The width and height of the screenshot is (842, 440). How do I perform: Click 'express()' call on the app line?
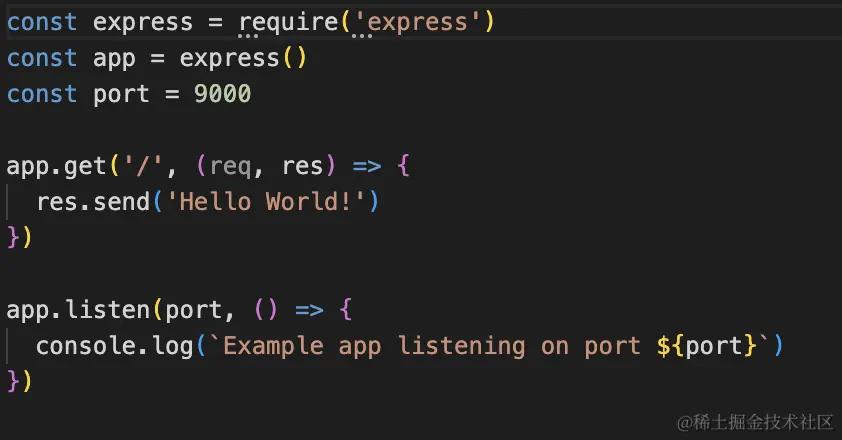(x=243, y=58)
